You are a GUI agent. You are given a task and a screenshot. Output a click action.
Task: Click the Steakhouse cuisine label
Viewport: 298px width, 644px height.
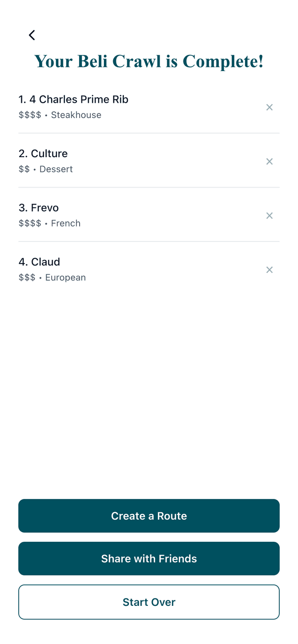tap(76, 115)
